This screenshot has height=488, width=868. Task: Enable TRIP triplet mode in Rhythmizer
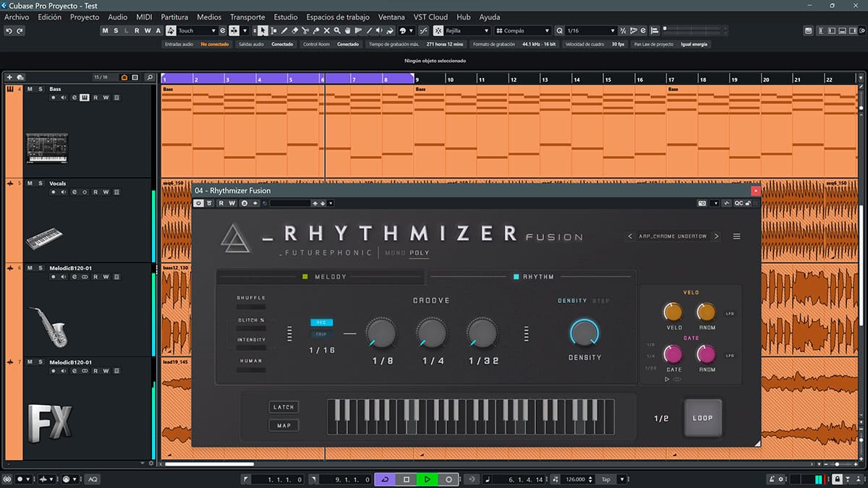[x=321, y=334]
